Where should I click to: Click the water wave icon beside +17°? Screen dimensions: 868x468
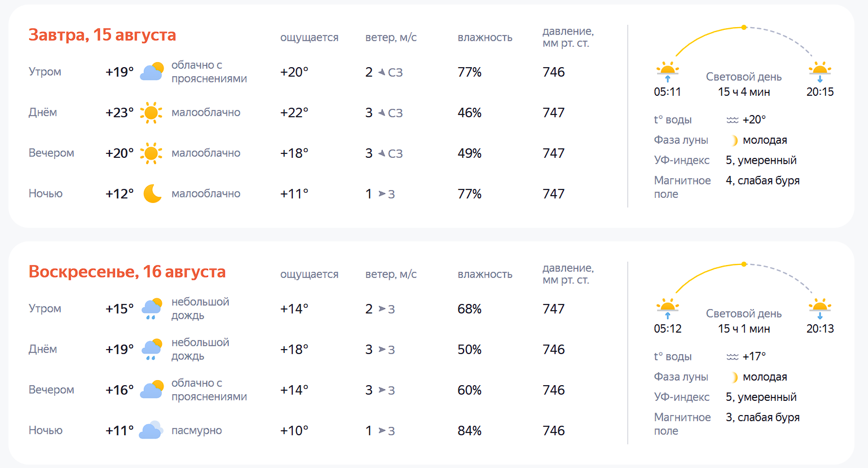click(x=732, y=357)
